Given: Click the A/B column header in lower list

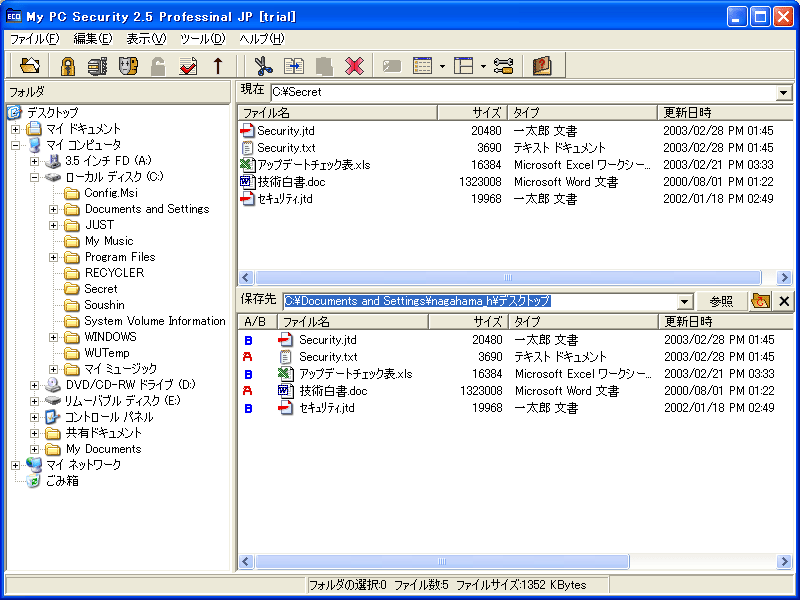Looking at the screenshot, I should 257,321.
